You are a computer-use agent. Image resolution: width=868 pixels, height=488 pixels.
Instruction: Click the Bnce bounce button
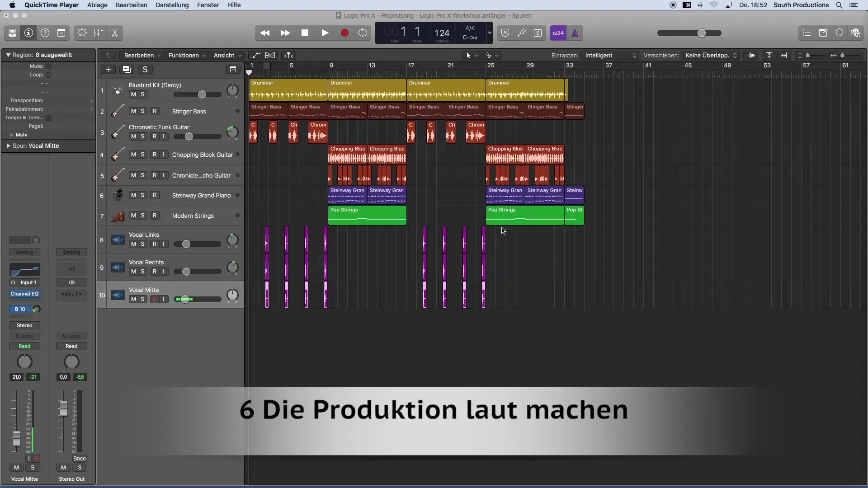click(x=80, y=459)
